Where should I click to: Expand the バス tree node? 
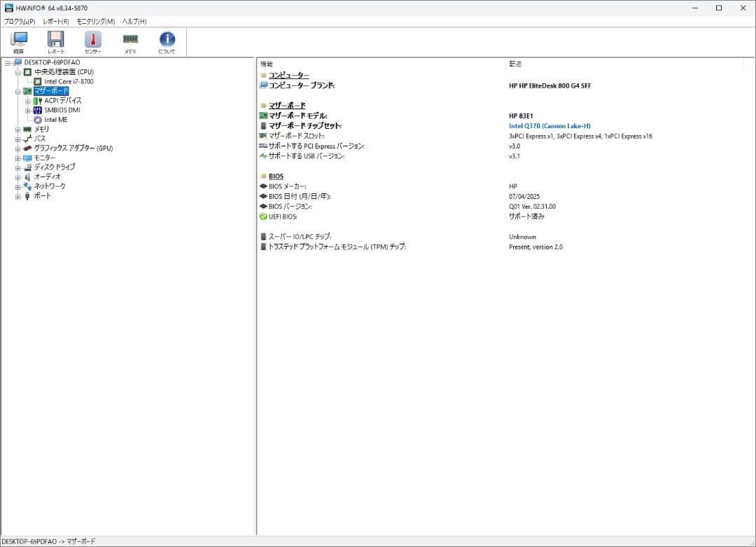[16, 139]
